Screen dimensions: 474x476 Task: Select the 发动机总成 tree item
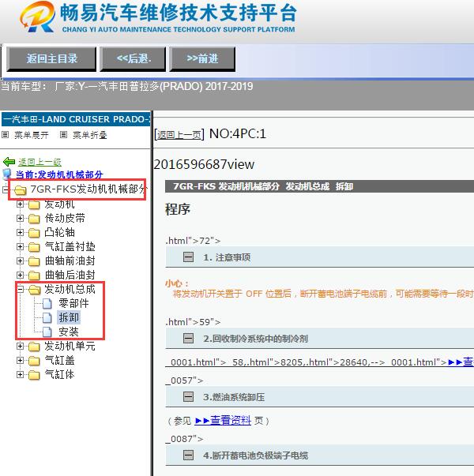[70, 289]
